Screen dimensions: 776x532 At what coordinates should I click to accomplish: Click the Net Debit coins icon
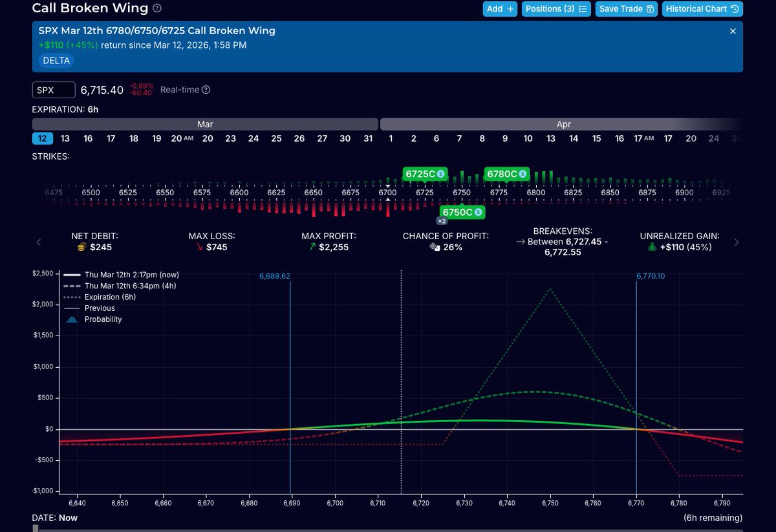(x=81, y=247)
